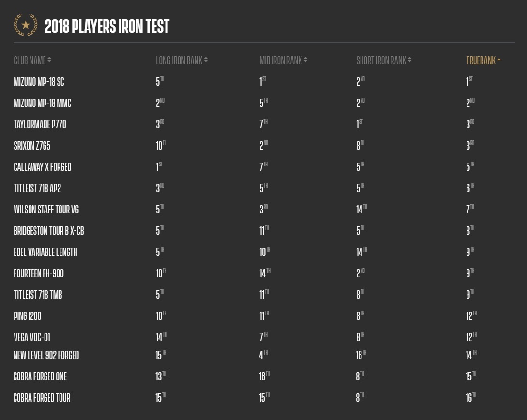Sort by Mid Iron Rank arrows
The height and width of the screenshot is (420, 527).
pyautogui.click(x=305, y=60)
